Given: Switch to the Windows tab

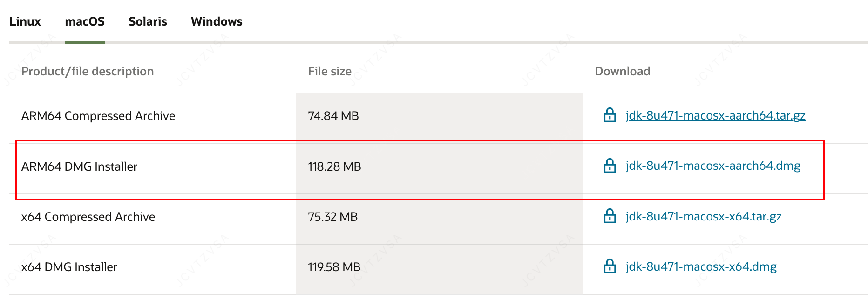Looking at the screenshot, I should pos(217,21).
